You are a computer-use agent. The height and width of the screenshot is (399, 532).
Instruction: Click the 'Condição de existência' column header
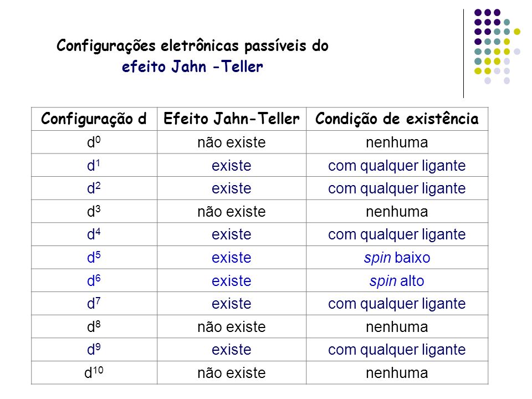[x=397, y=119]
